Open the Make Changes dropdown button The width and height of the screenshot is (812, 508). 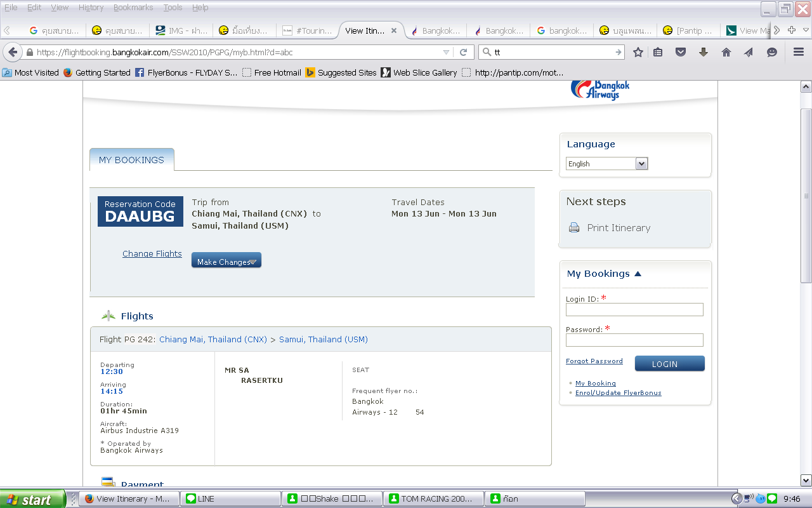[x=226, y=260]
